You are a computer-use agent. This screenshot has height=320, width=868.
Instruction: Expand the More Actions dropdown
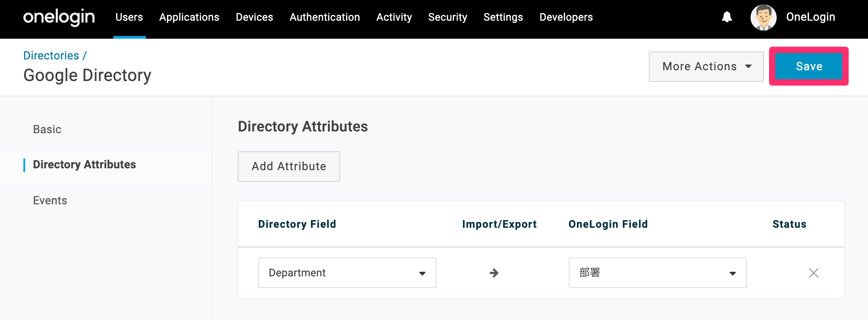706,67
